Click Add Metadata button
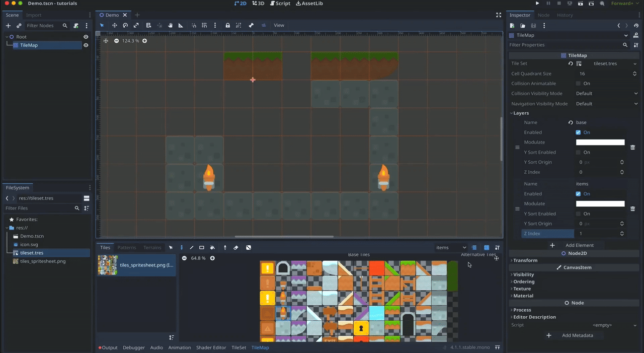The width and height of the screenshot is (644, 353). tap(571, 335)
